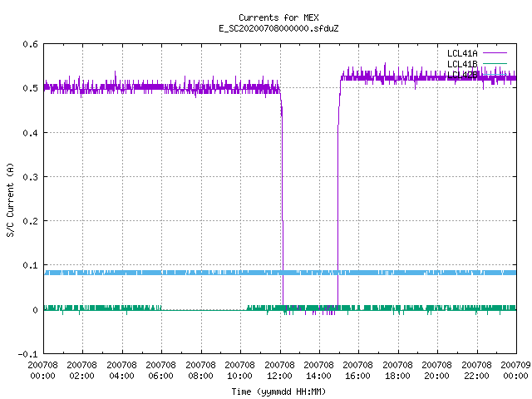Click the LCL42B legend label
The height and width of the screenshot is (399, 532).
462,75
